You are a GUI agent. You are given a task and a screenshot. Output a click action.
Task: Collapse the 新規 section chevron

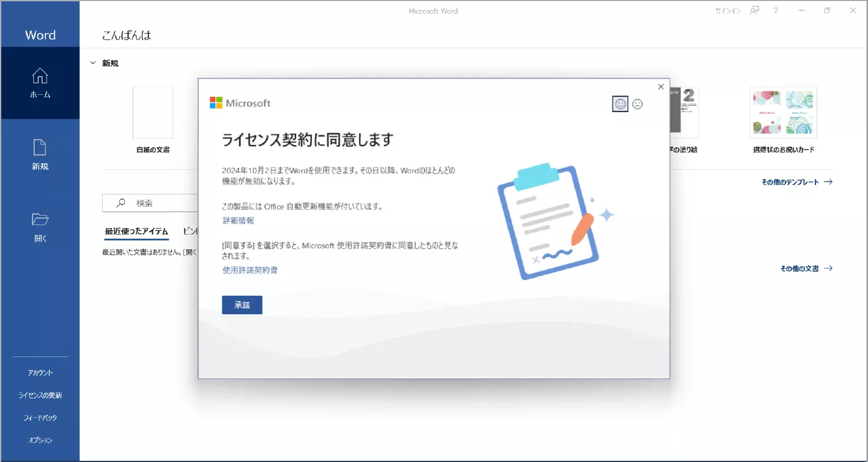pos(93,62)
